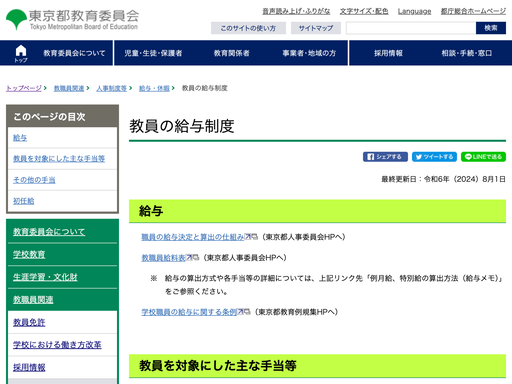Open sidebar 教育委員会について link

click(x=49, y=231)
